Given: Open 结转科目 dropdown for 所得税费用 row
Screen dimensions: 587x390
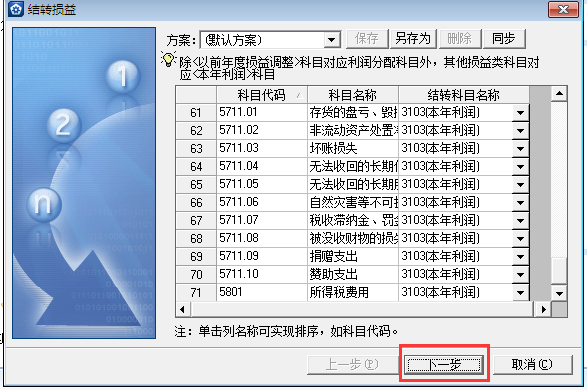Looking at the screenshot, I should coord(521,292).
